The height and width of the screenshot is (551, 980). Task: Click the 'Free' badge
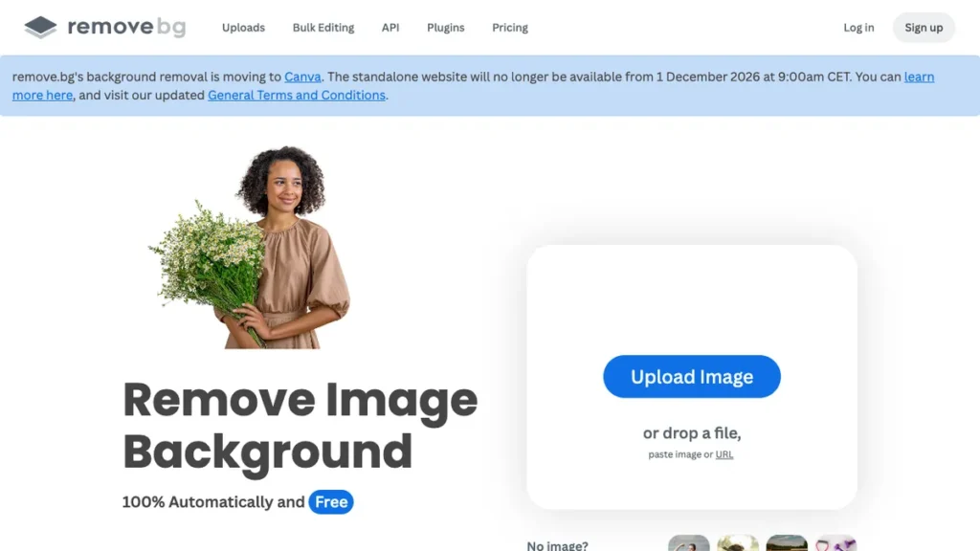[331, 501]
